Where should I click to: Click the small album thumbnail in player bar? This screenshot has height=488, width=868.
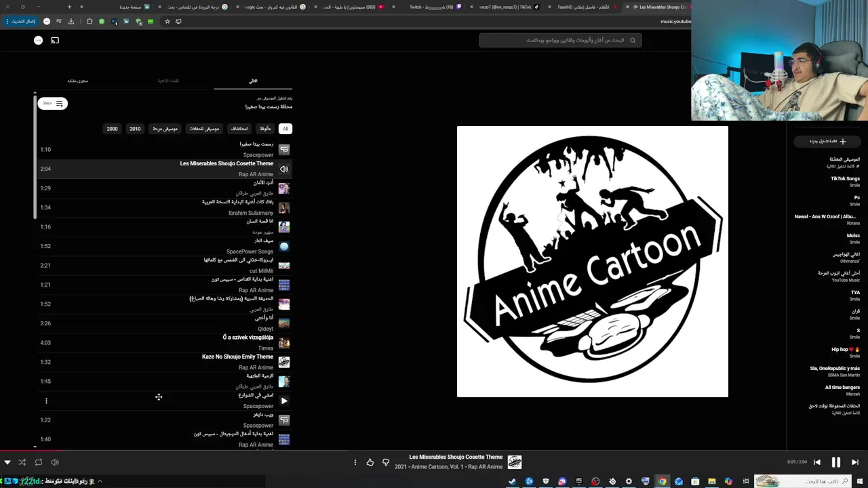(515, 462)
